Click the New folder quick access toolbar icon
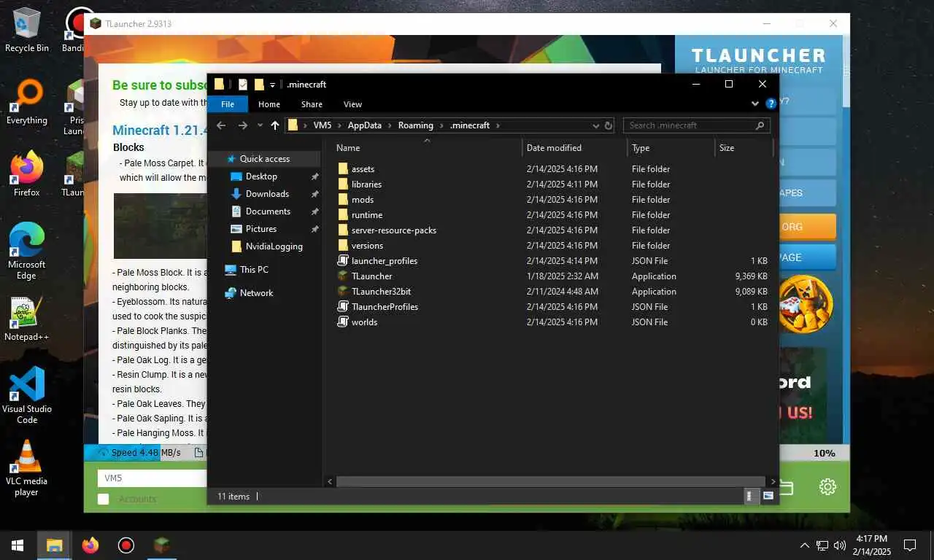934x560 pixels. point(259,85)
